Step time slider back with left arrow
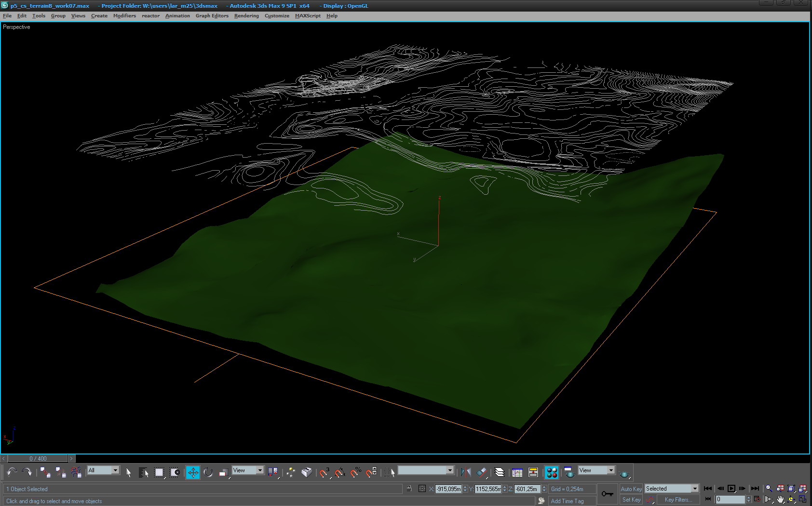The image size is (812, 506). [x=4, y=459]
